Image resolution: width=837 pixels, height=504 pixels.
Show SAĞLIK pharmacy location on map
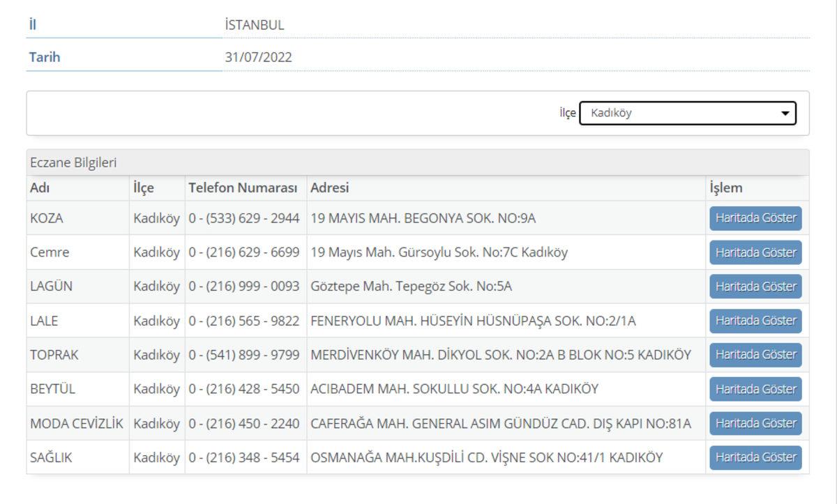(755, 457)
